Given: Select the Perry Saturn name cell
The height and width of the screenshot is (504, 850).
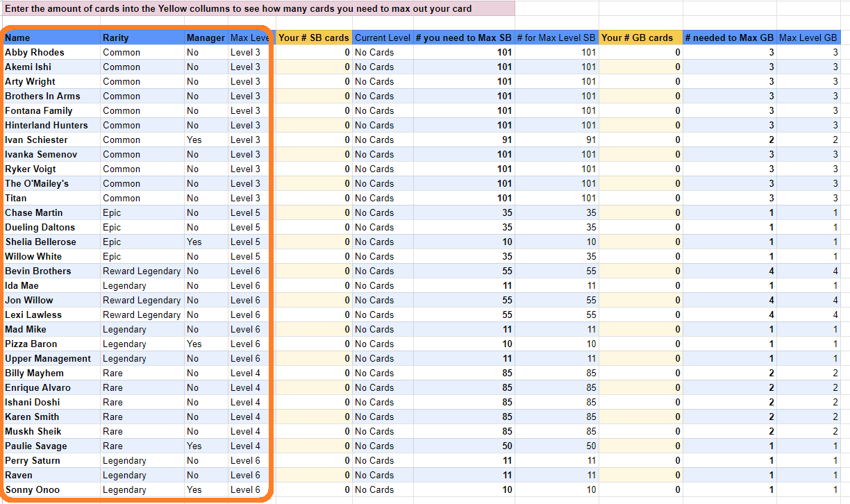Looking at the screenshot, I should coord(52,460).
